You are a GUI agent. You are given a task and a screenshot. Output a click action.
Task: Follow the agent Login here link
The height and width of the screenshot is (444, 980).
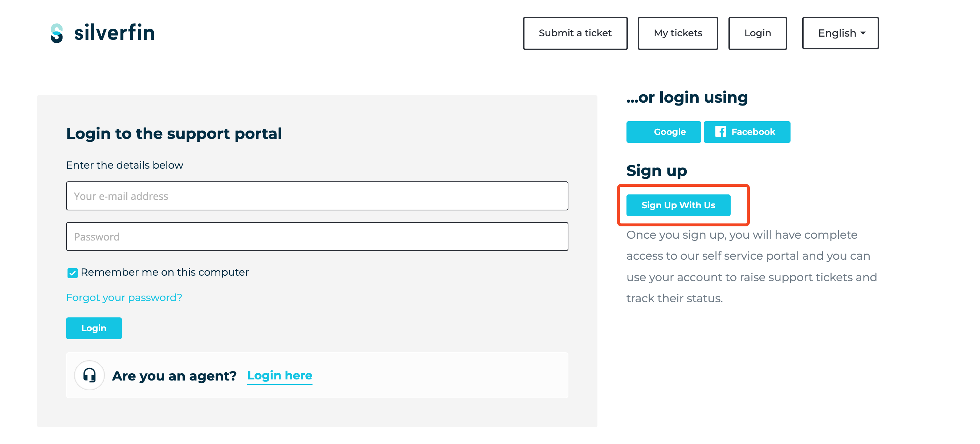click(x=279, y=375)
